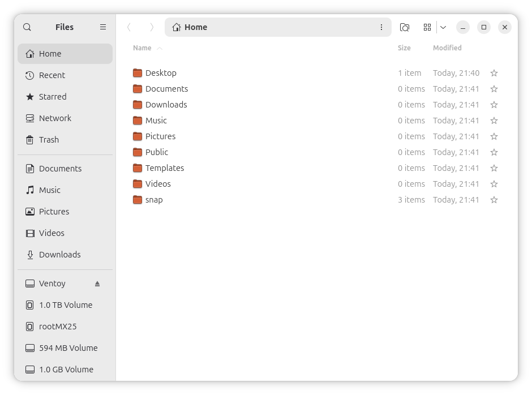Viewport: 532px width, 395px height.
Task: Open the search magnifier in sidebar header
Action: tap(27, 27)
